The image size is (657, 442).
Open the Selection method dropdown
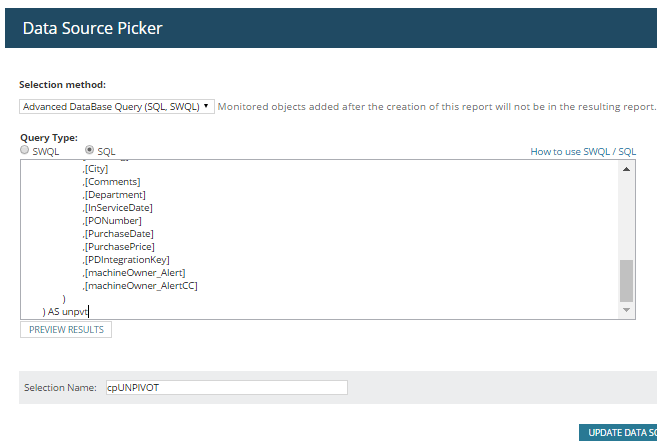coord(117,106)
